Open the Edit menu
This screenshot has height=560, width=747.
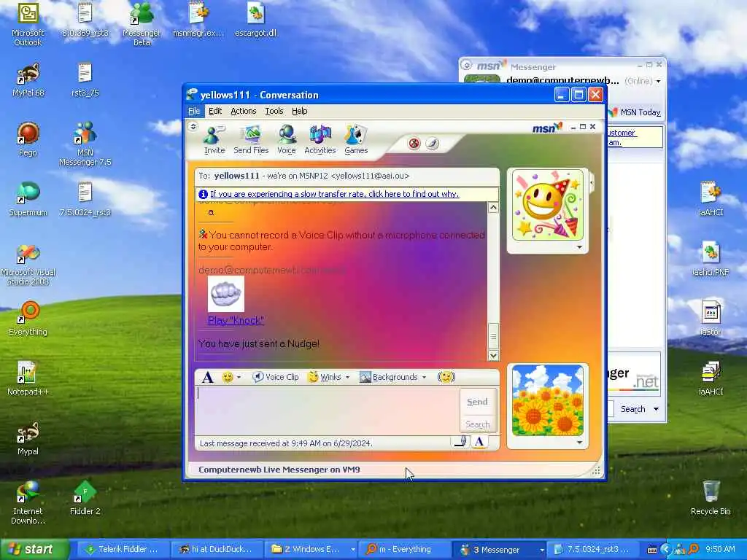[215, 111]
